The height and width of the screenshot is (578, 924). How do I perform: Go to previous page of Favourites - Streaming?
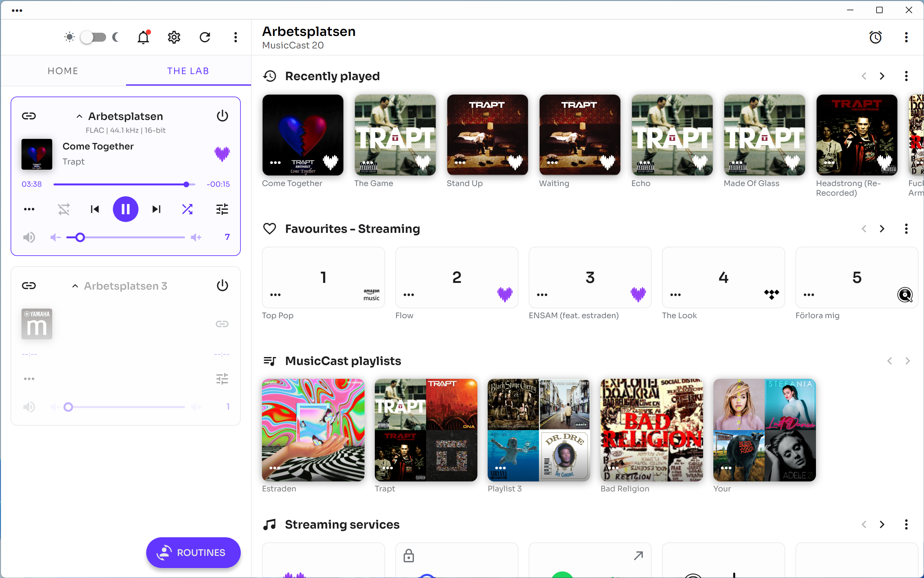pos(864,229)
